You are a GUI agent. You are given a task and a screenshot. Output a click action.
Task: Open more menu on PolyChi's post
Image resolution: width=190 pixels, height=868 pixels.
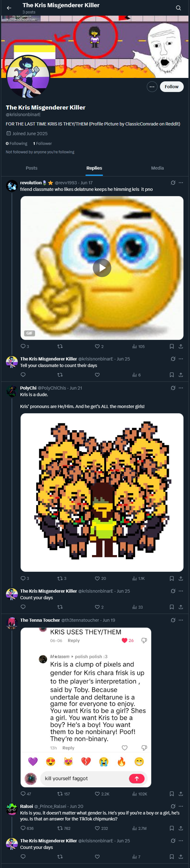click(181, 388)
